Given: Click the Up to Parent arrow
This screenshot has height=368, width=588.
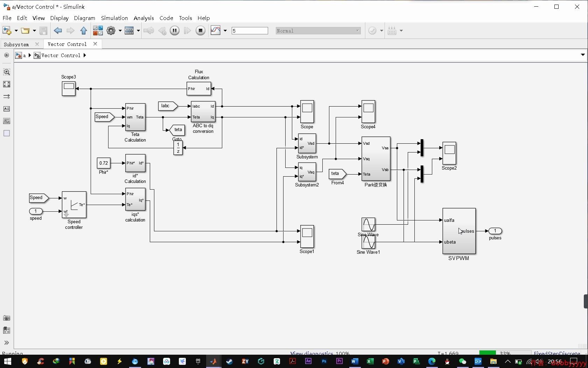Looking at the screenshot, I should [x=83, y=31].
